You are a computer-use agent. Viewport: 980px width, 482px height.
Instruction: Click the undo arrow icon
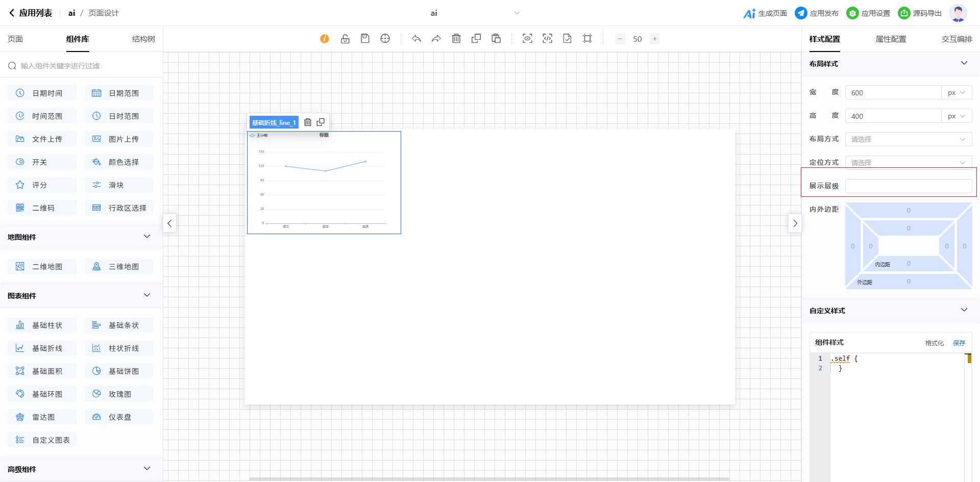click(416, 39)
